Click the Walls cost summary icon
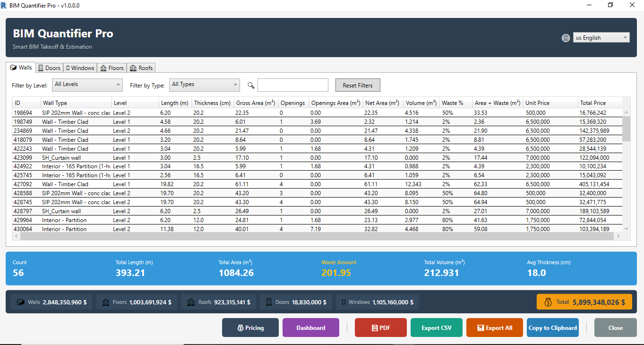The height and width of the screenshot is (345, 644). (20, 302)
